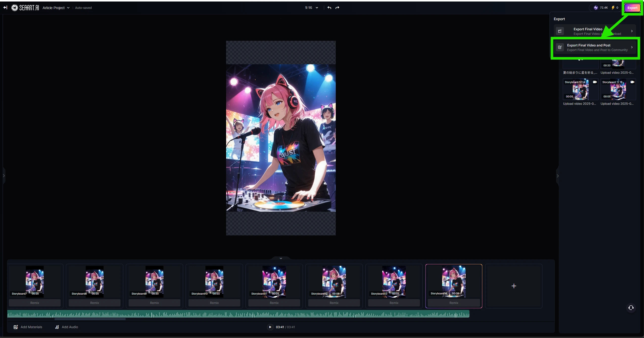Click the redo arrow icon

pos(337,8)
